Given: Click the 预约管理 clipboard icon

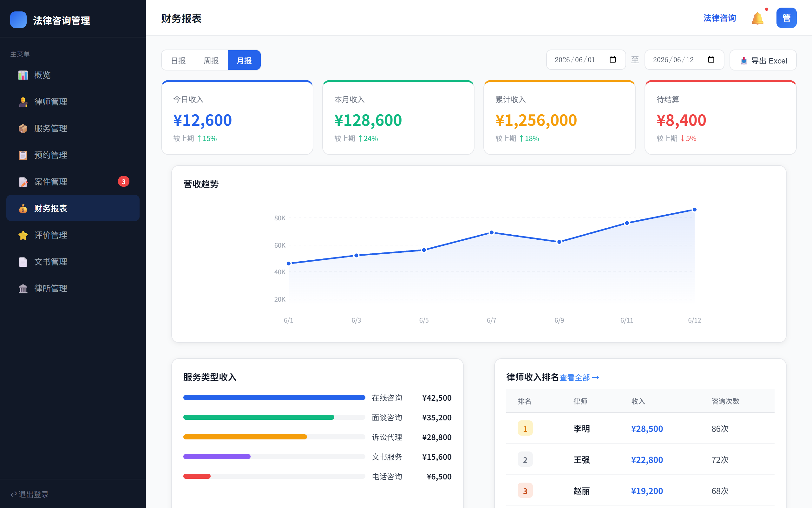Looking at the screenshot, I should point(23,155).
